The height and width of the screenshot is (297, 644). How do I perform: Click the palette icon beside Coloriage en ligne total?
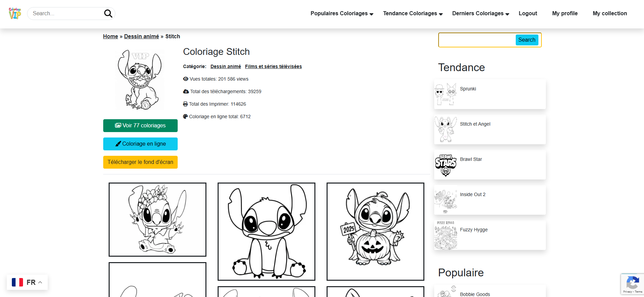pyautogui.click(x=185, y=116)
